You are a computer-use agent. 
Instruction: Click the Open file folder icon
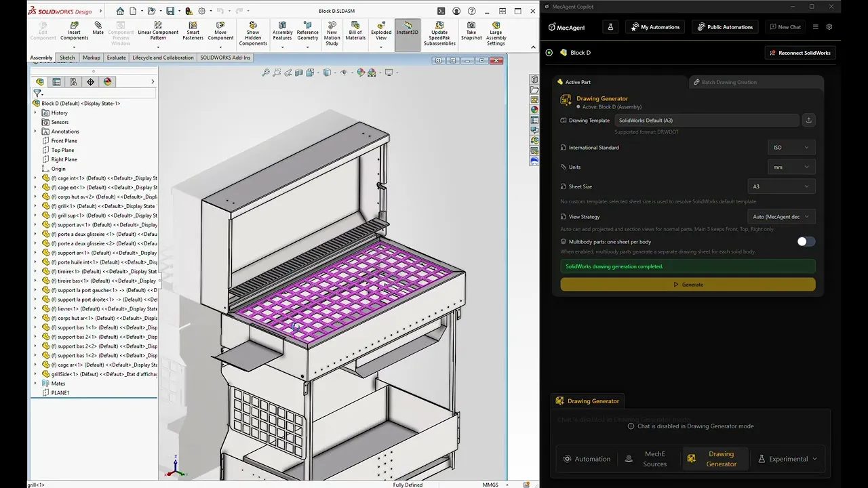(153, 11)
